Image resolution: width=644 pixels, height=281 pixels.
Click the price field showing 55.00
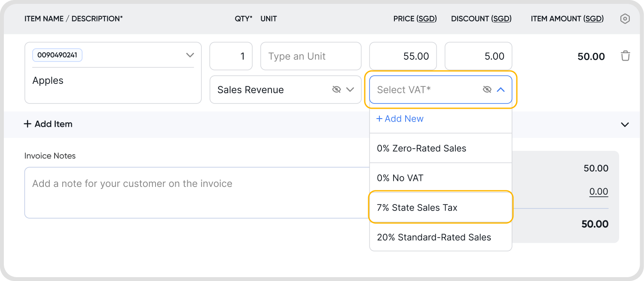tap(403, 56)
